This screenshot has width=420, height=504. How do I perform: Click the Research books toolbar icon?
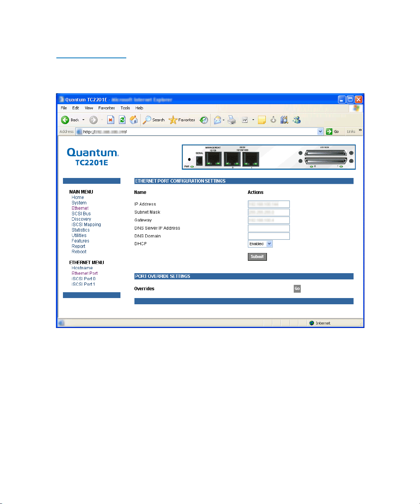pos(284,120)
